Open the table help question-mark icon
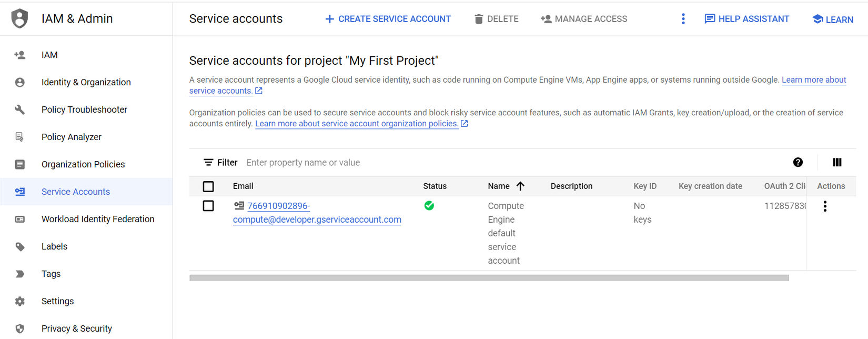Viewport: 868px width, 339px height. coord(798,163)
